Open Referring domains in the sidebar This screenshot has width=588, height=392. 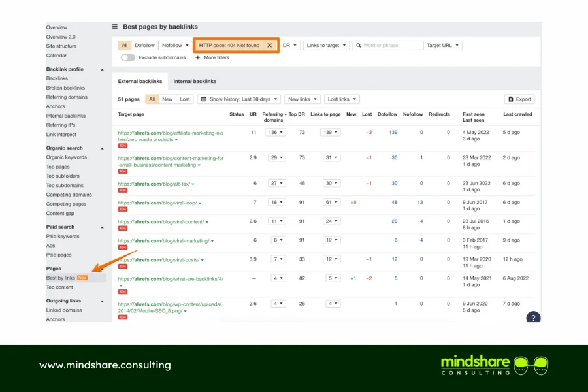(x=67, y=97)
